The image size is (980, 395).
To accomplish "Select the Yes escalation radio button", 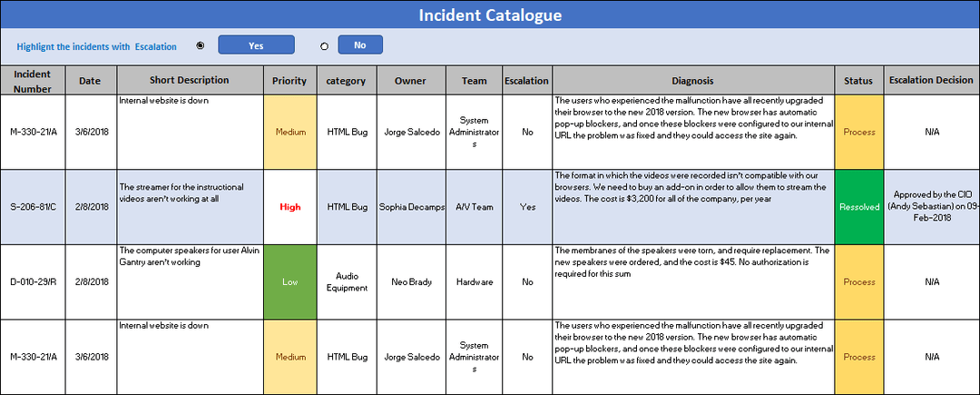I will tap(201, 45).
